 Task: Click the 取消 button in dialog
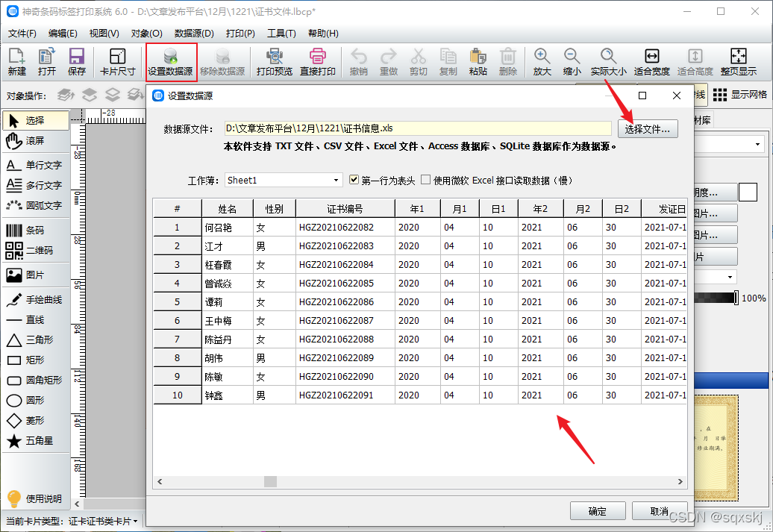(x=659, y=511)
